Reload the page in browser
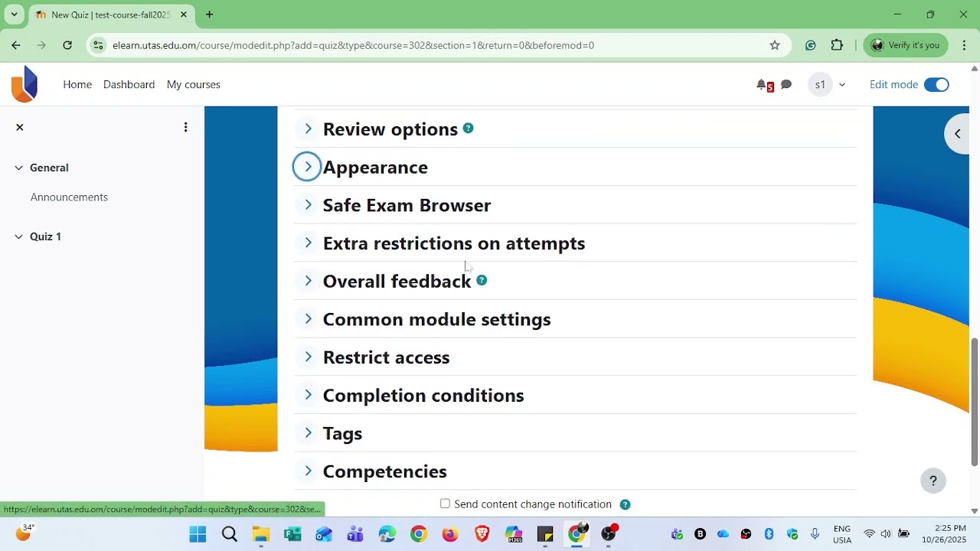980x551 pixels. point(67,45)
